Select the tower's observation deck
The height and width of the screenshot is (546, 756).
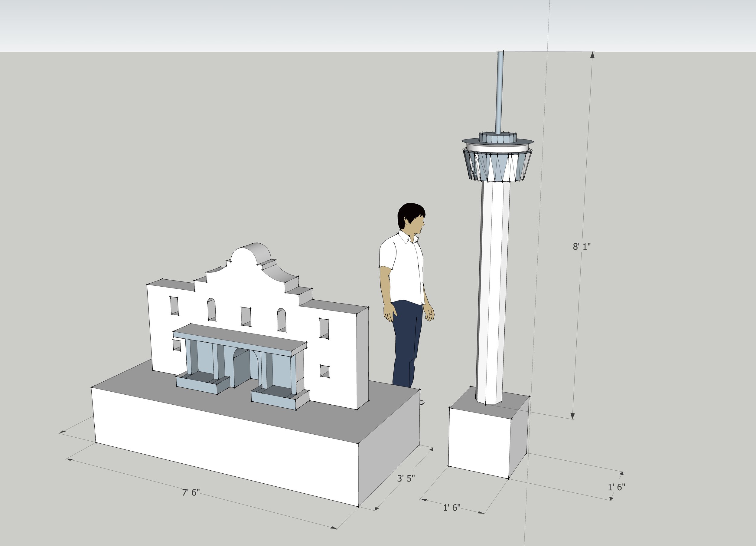[497, 157]
